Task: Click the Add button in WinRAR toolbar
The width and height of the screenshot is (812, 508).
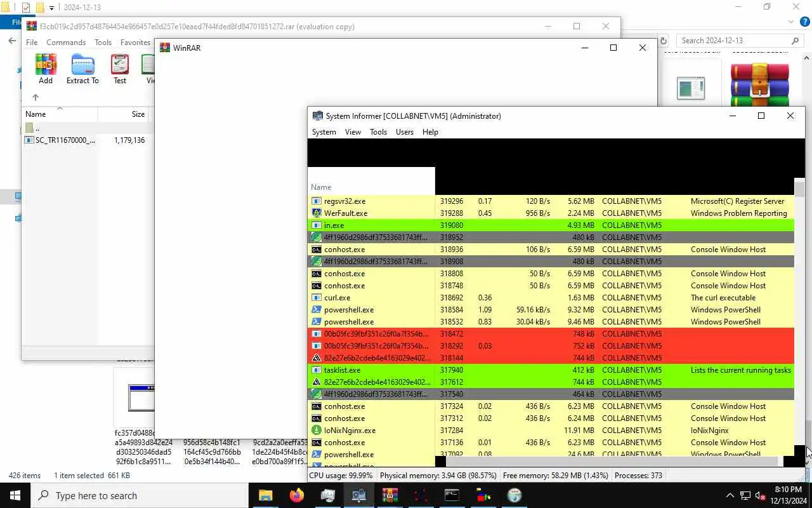Action: (x=46, y=69)
